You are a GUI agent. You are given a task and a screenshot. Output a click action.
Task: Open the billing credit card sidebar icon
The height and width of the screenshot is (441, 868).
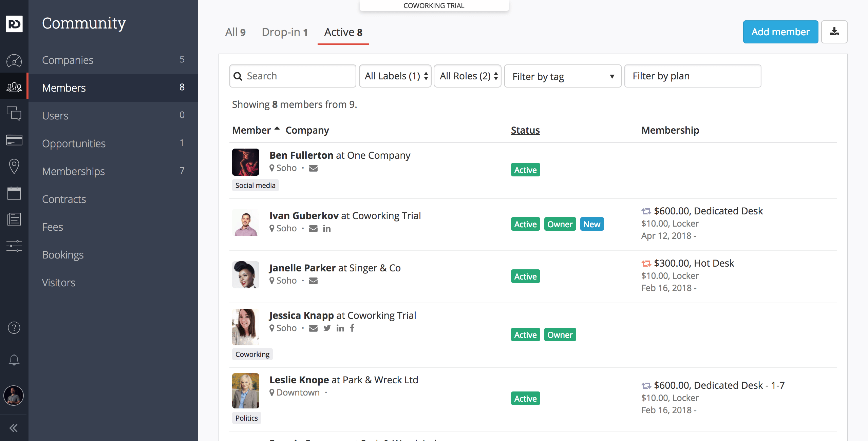click(14, 139)
